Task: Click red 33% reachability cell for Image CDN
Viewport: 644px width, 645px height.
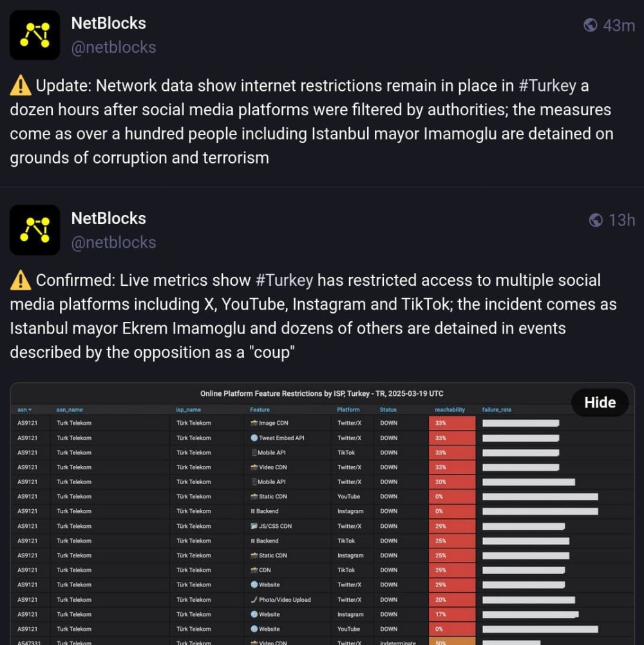Action: 452,423
